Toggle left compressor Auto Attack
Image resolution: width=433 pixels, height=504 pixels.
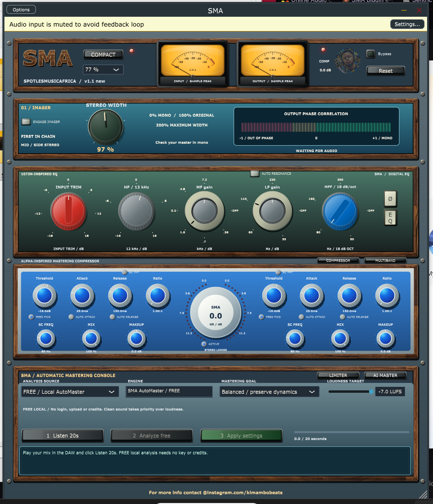click(71, 317)
